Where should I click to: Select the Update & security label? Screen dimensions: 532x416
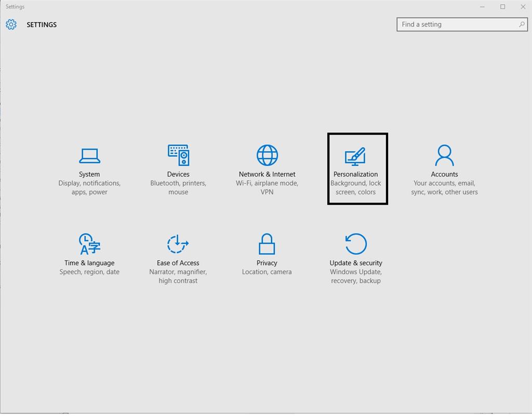[356, 263]
